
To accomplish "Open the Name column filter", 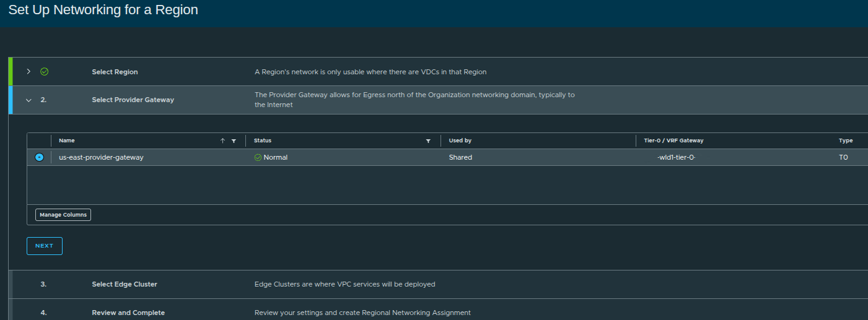I will pos(234,141).
